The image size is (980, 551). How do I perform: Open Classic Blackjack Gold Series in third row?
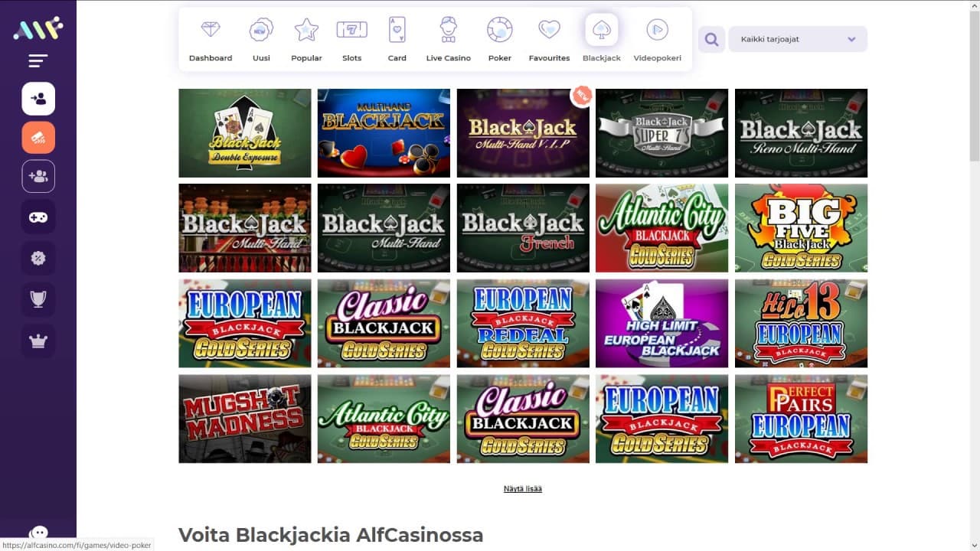pos(384,324)
